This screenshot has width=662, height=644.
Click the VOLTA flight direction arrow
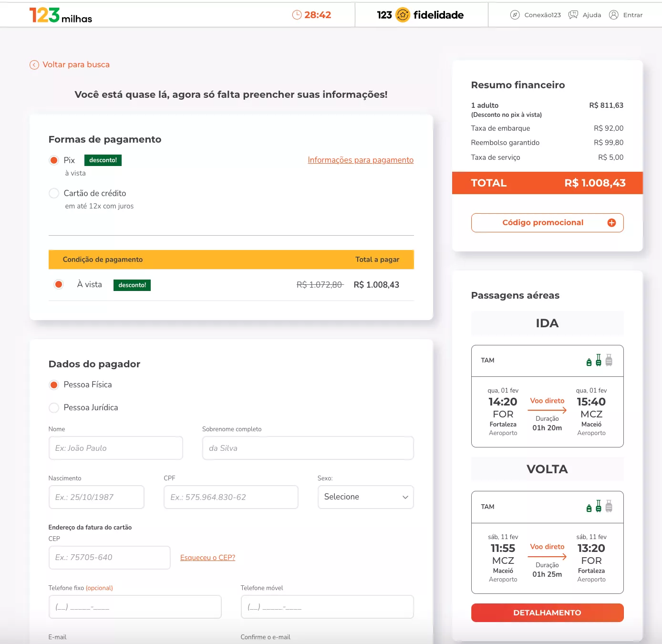548,557
